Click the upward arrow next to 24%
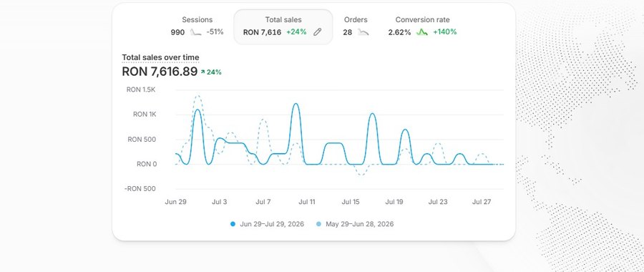Image resolution: width=644 pixels, height=272 pixels. [x=203, y=72]
